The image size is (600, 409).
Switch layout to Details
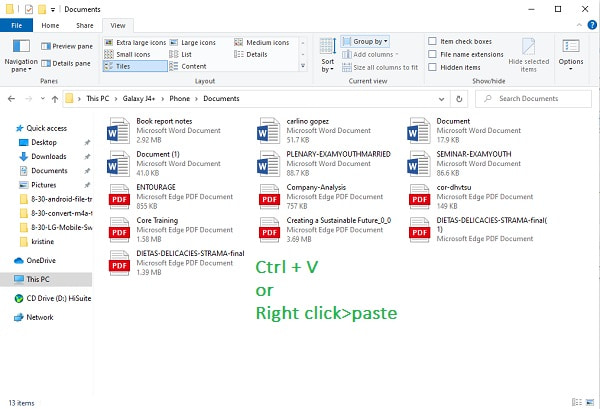tap(251, 54)
